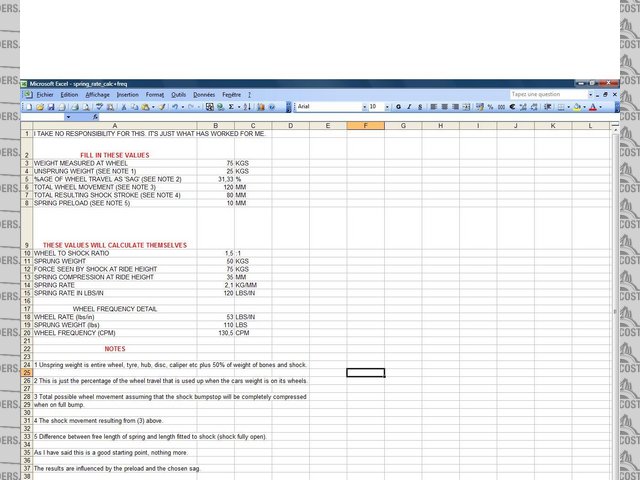Toggle Italic formatting
Screen dimensions: 640x480
(407, 106)
